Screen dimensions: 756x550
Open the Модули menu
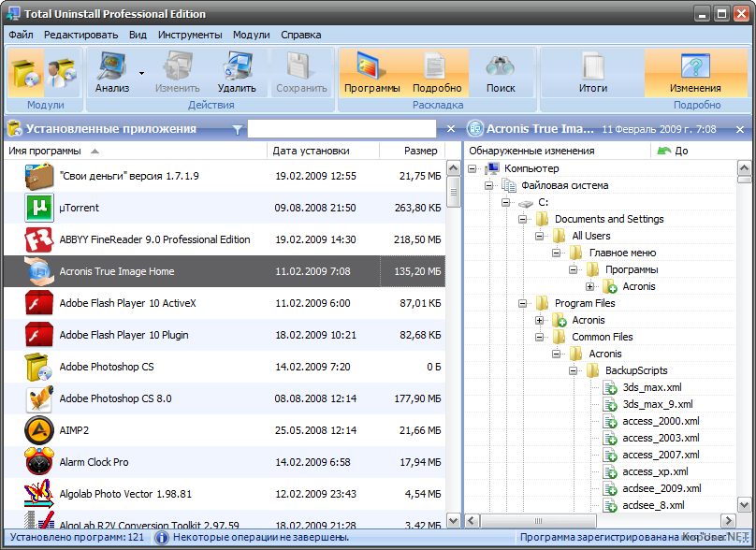point(251,35)
